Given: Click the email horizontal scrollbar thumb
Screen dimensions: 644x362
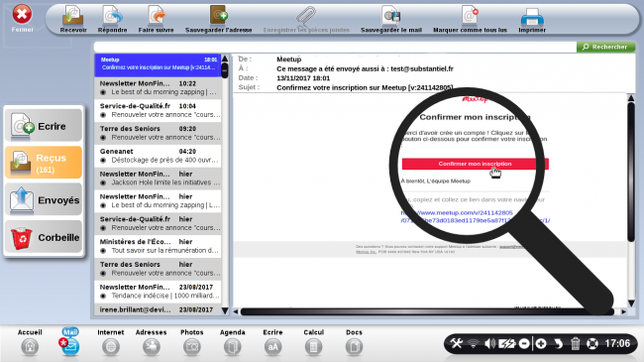Looking at the screenshot, I should [x=427, y=311].
